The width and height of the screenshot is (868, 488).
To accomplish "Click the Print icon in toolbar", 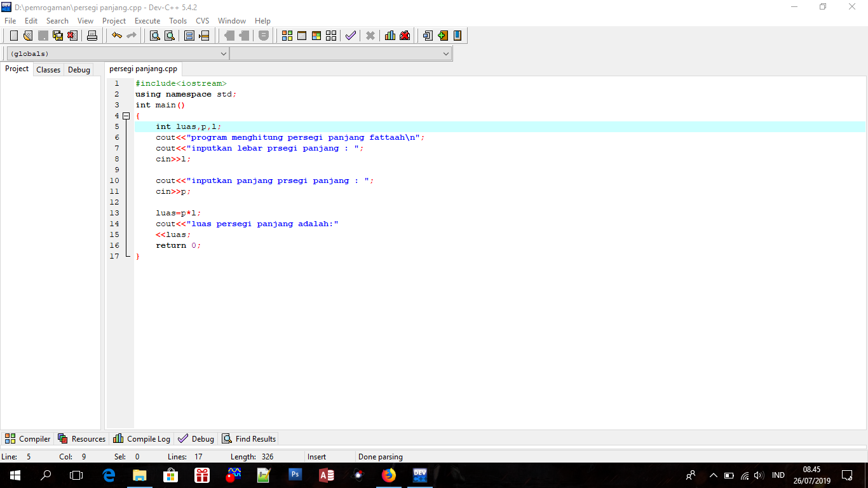I will [x=92, y=36].
